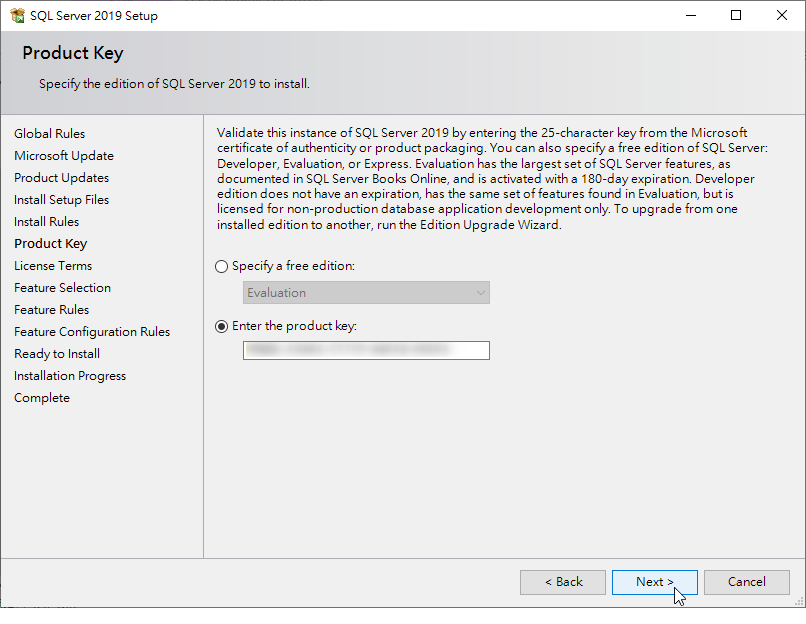Select Feature Configuration Rules step
806x624 pixels.
coord(92,332)
